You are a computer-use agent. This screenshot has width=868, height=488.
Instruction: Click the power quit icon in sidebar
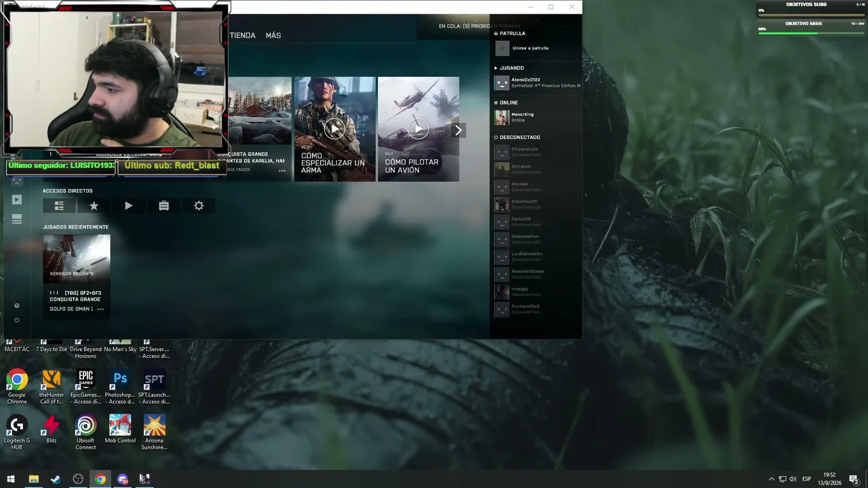(17, 320)
